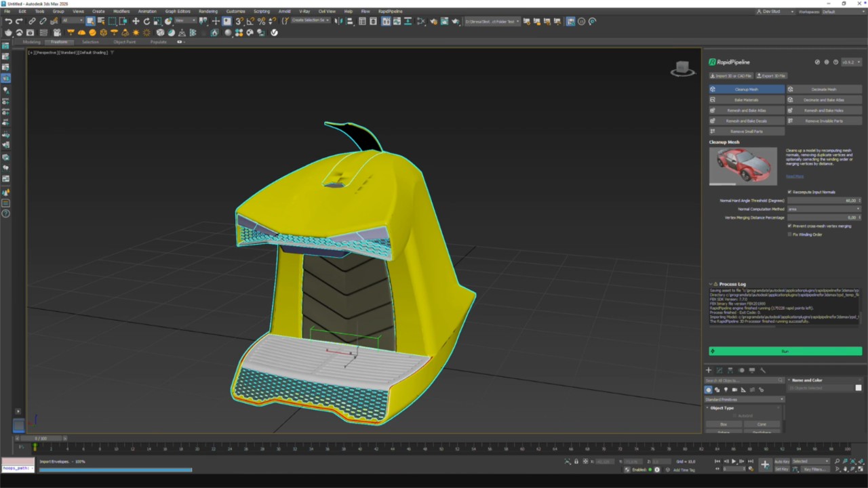Choose the Select and Rotate tool

(146, 22)
